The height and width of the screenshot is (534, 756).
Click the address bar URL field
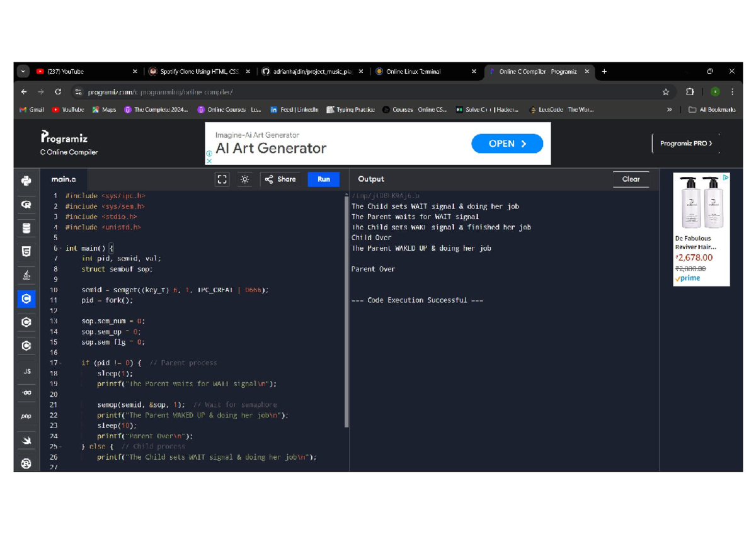pyautogui.click(x=372, y=92)
